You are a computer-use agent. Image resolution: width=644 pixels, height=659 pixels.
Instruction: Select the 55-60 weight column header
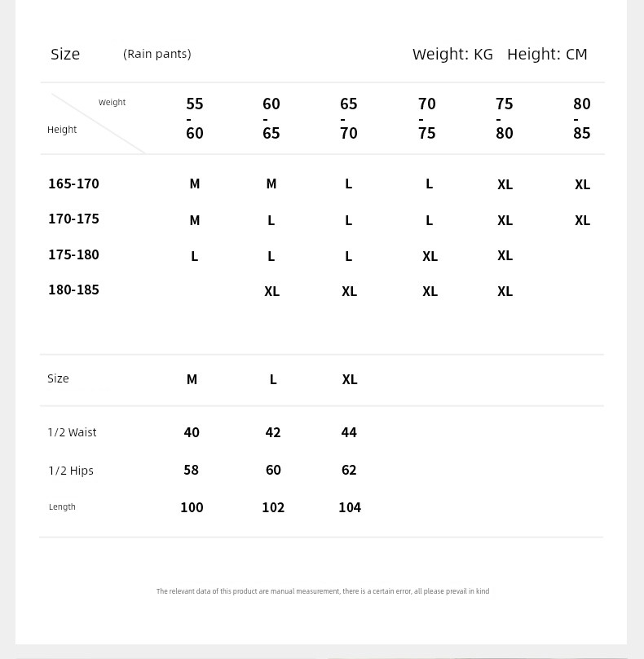(195, 118)
